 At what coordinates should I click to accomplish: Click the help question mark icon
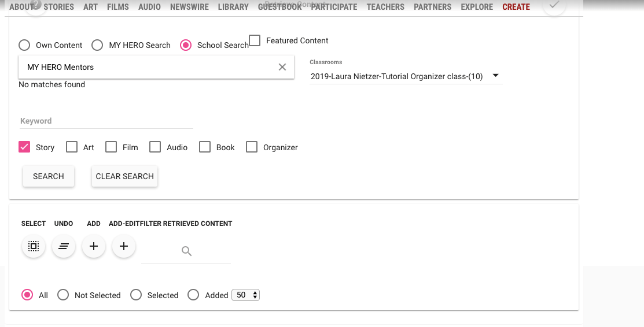36,5
